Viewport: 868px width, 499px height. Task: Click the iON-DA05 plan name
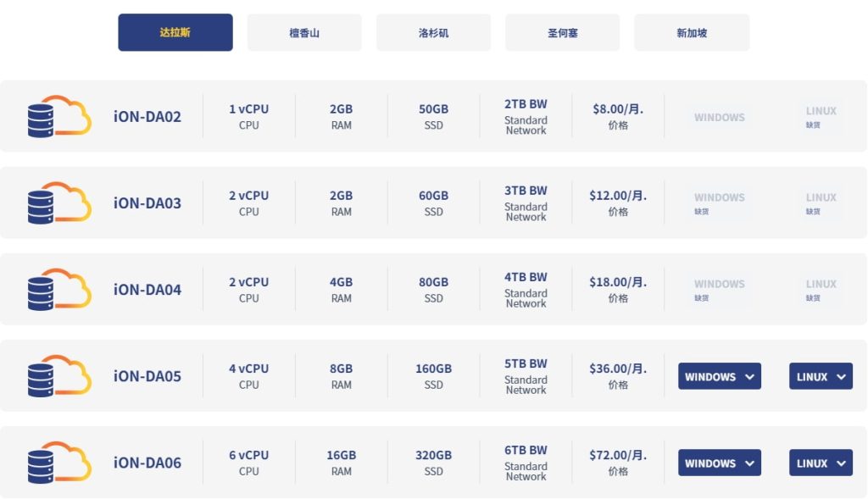pyautogui.click(x=147, y=376)
